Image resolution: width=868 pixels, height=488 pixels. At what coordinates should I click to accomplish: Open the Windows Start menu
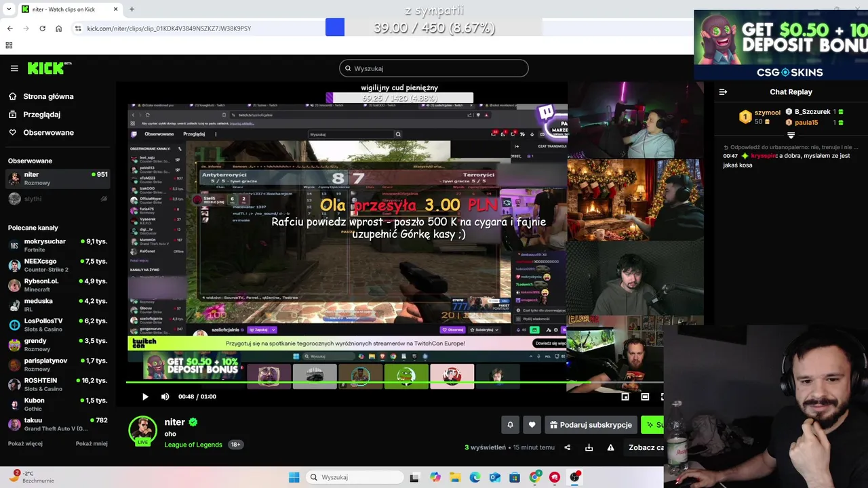[x=294, y=477]
